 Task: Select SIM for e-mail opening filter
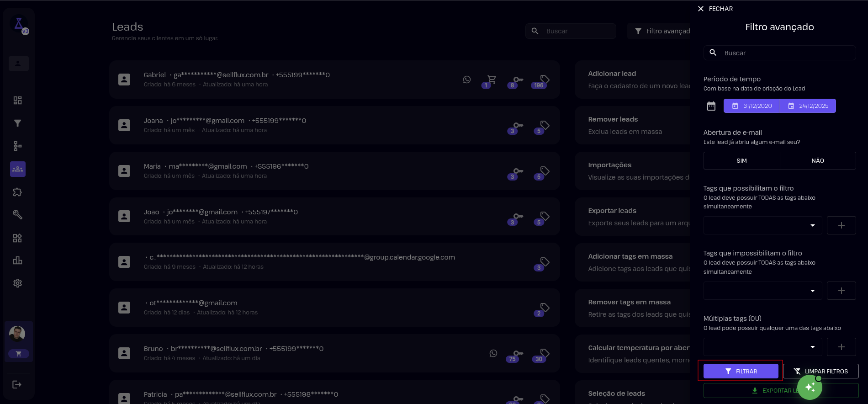click(x=741, y=161)
